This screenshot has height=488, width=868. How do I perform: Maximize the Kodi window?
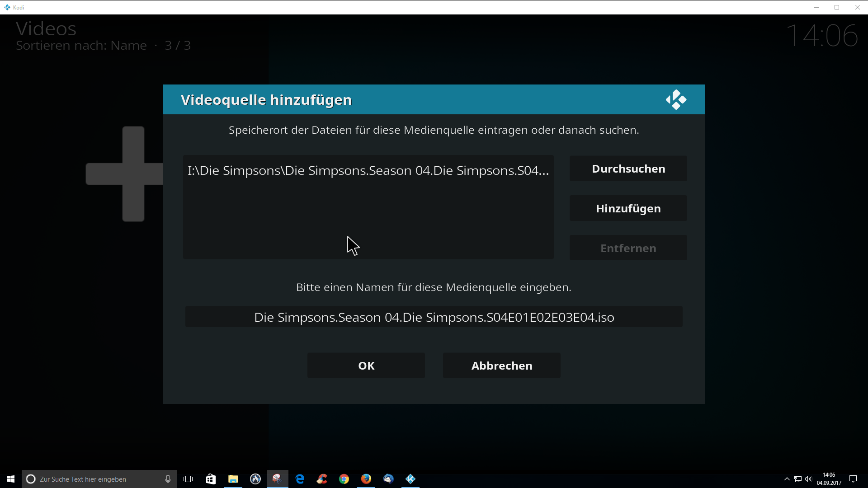point(837,7)
